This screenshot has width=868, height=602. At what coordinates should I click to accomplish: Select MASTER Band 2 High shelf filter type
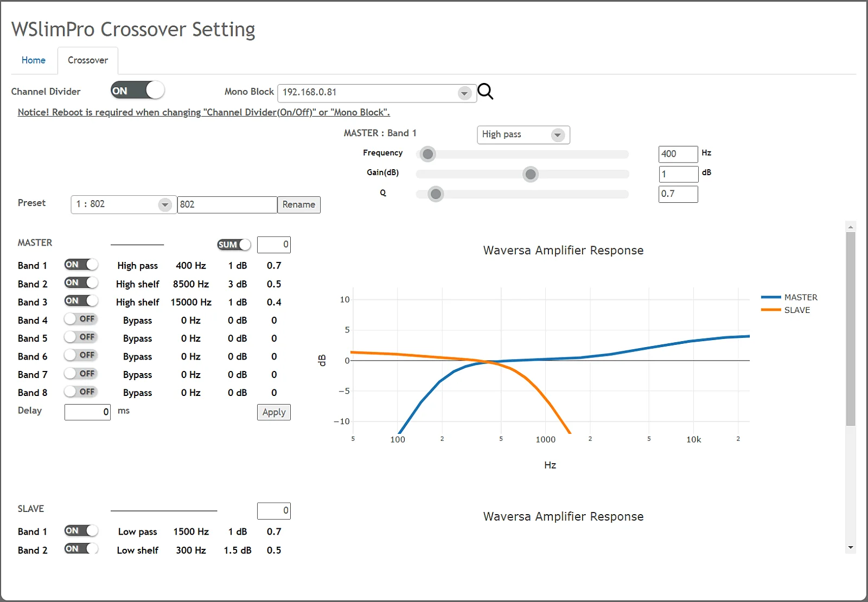[138, 284]
